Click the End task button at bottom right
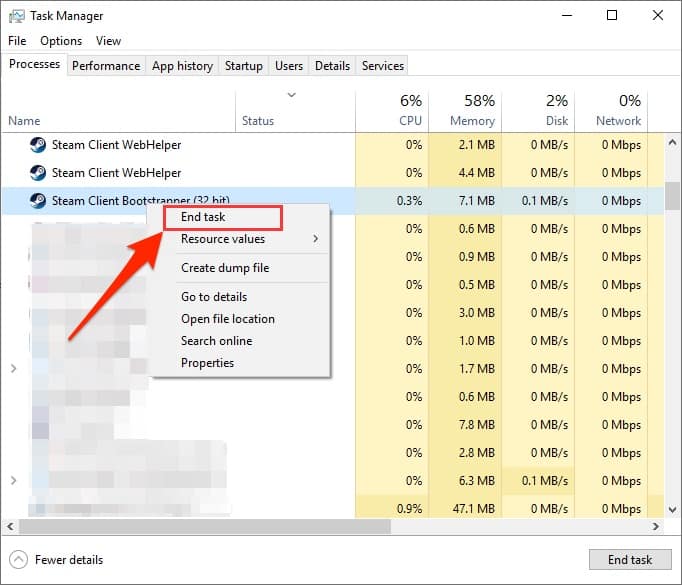Image resolution: width=682 pixels, height=585 pixels. [x=630, y=559]
